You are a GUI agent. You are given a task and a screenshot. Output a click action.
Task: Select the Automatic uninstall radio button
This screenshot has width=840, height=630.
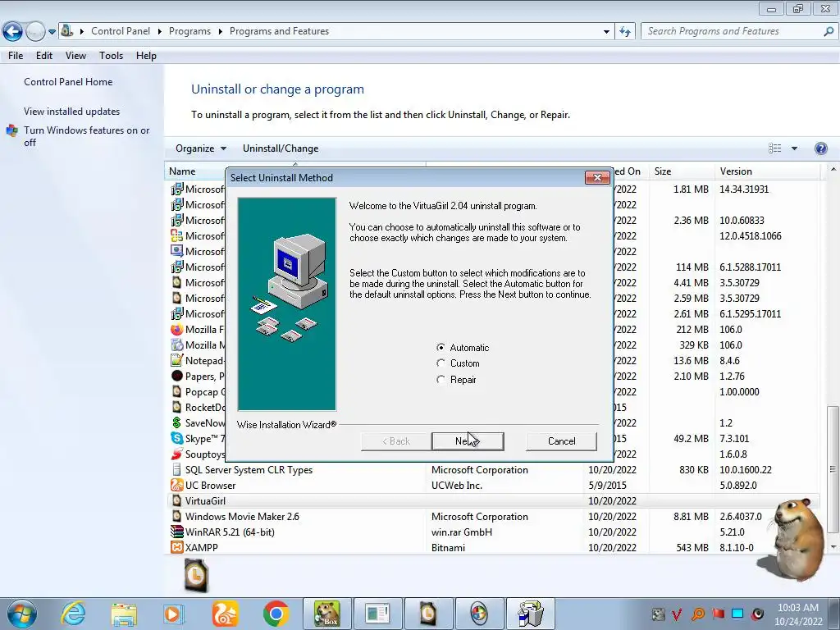coord(441,347)
